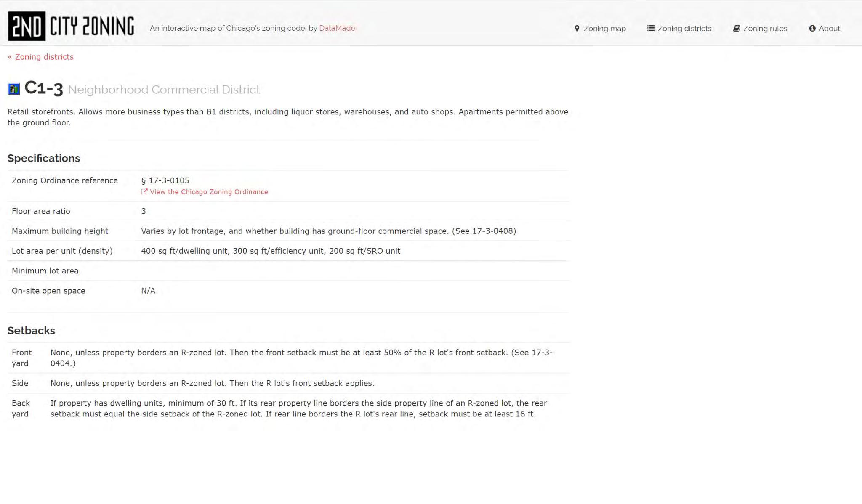The image size is (862, 504).
Task: Click the Setbacks section heading
Action: 31,331
